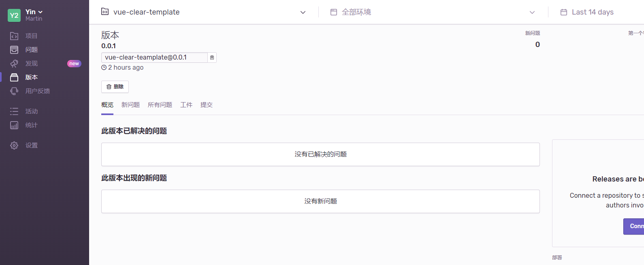Switch to the 所有问题 tab

[160, 105]
